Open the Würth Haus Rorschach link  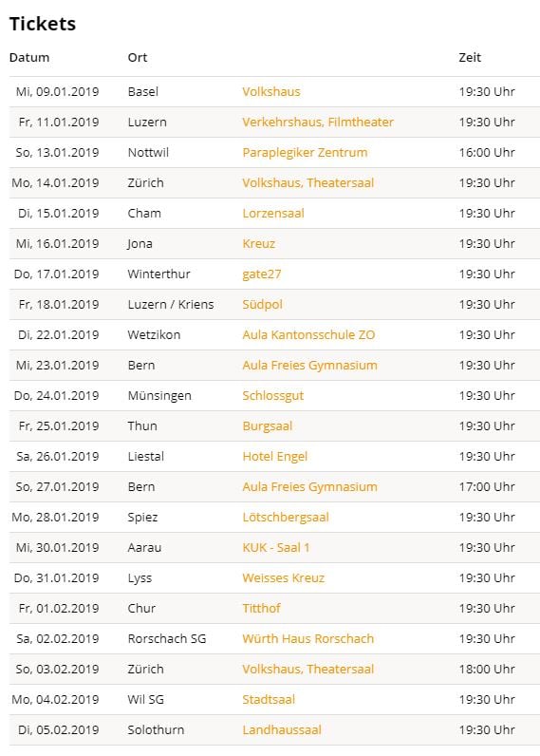point(307,638)
